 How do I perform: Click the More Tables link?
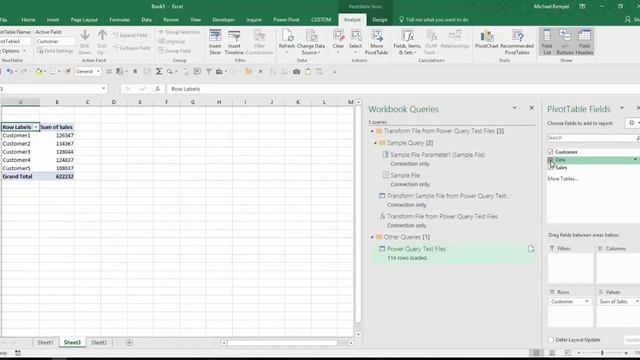(563, 179)
